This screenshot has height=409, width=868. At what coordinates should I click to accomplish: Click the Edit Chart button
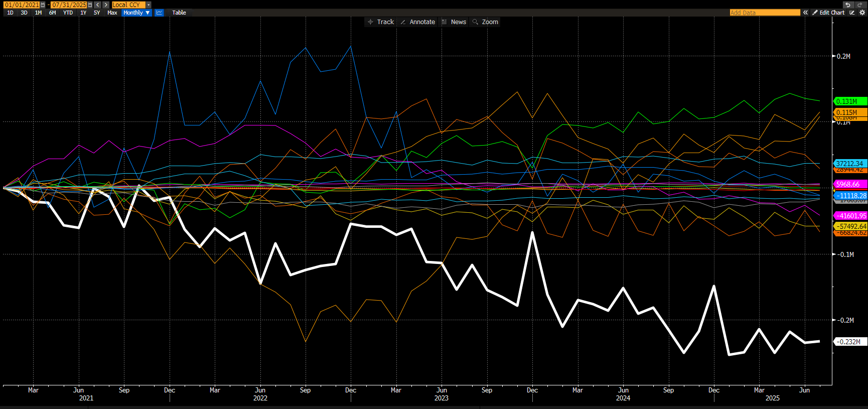(x=828, y=13)
